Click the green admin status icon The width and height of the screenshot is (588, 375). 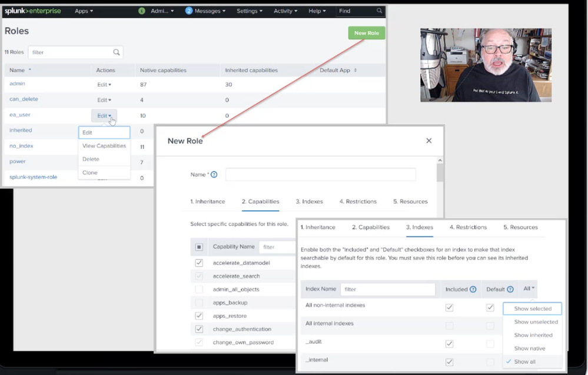point(142,11)
